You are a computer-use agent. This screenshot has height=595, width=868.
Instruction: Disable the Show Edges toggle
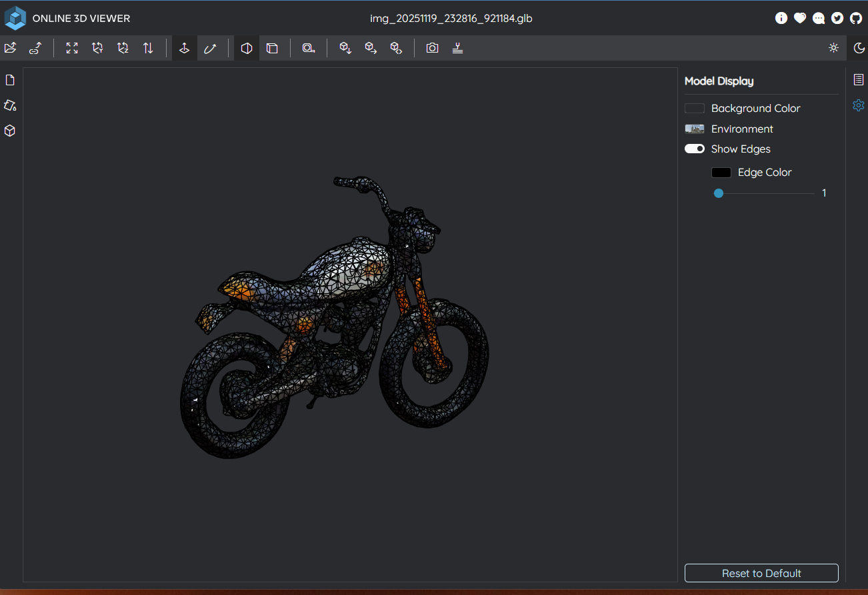coord(694,149)
